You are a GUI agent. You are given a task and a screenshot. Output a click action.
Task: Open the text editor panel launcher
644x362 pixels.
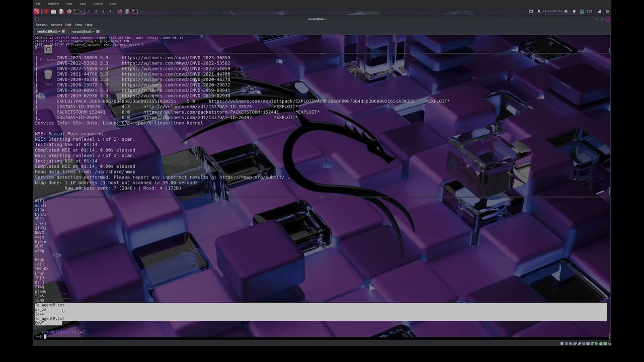pos(62,11)
